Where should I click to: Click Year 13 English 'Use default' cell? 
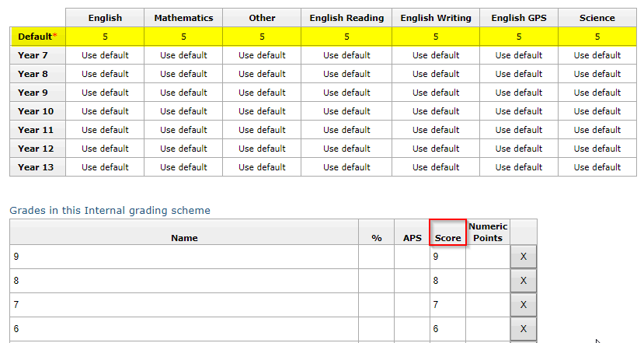coord(105,167)
